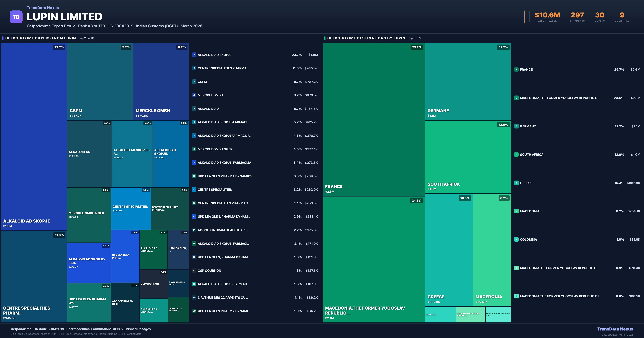Select rank badge 4 beside SOUTH AFRICA
The image size is (644, 338).
pos(517,155)
